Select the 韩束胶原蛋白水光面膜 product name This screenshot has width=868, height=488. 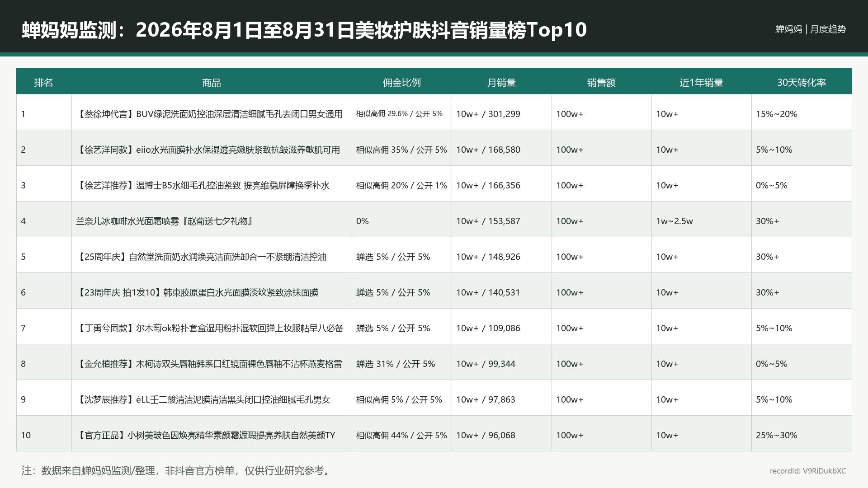197,292
